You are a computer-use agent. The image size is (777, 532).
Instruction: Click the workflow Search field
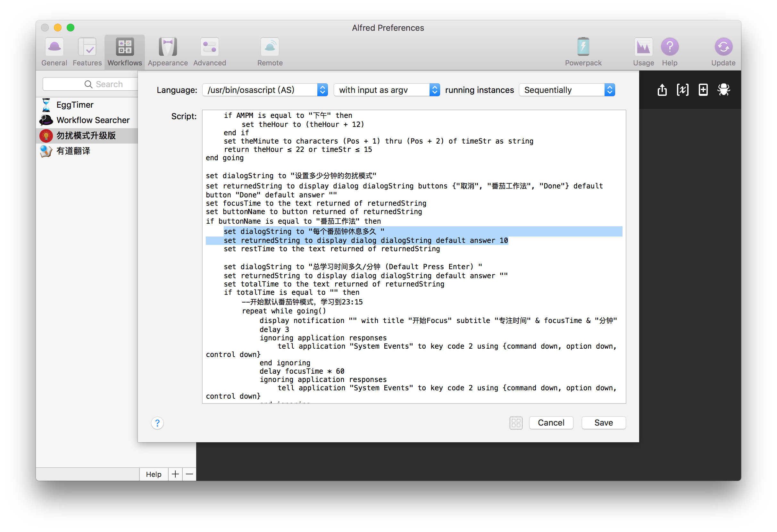tap(90, 84)
